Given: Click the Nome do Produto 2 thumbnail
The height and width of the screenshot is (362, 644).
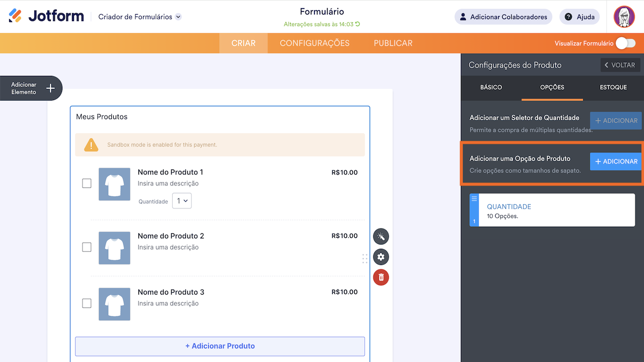Looking at the screenshot, I should (x=114, y=248).
